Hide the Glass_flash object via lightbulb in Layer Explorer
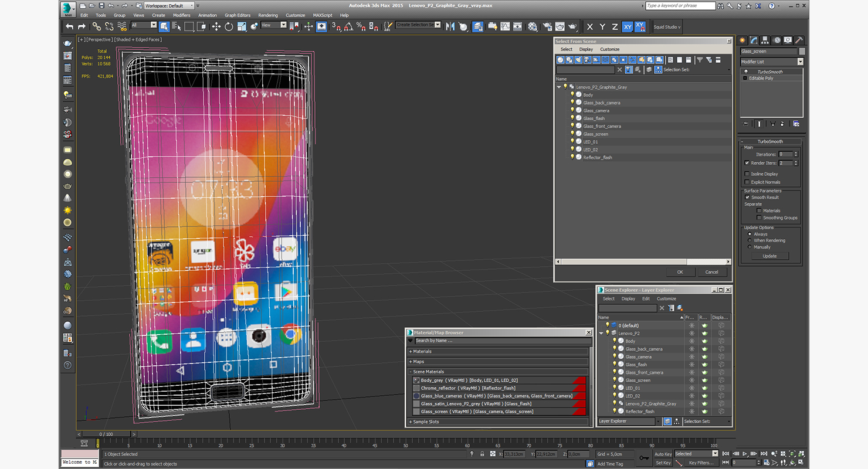 [615, 364]
